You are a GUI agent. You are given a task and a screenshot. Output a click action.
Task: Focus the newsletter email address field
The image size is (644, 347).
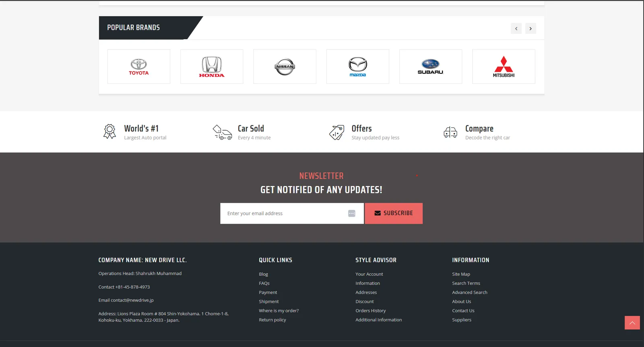[x=292, y=213]
